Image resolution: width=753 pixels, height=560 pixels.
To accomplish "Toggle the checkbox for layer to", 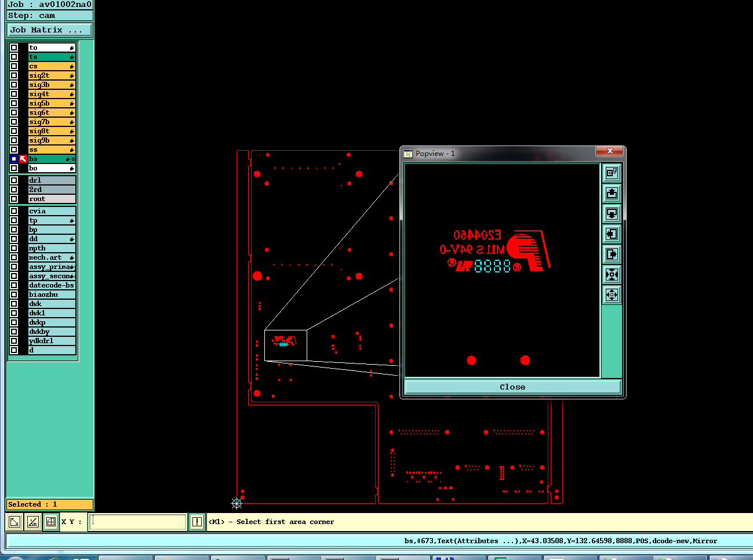I will [x=14, y=48].
